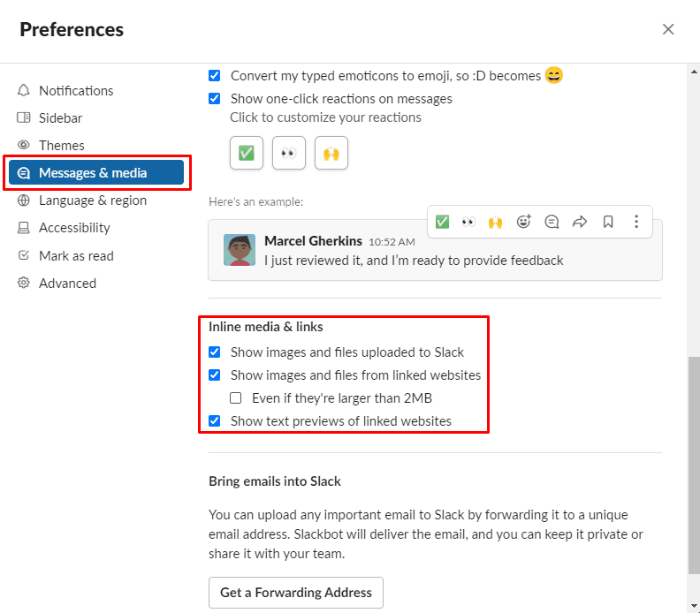
Task: Close the Preferences dialog
Action: click(668, 29)
